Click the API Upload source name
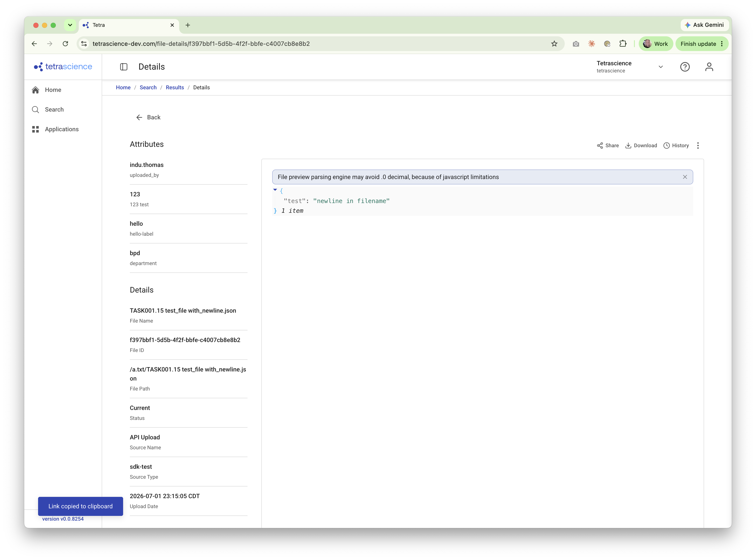This screenshot has width=756, height=560. coord(145,437)
